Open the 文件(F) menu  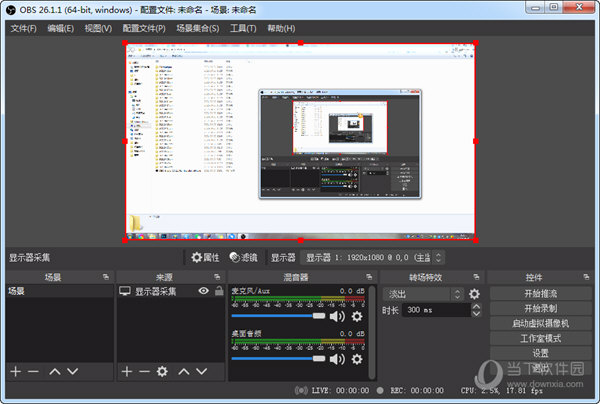23,28
